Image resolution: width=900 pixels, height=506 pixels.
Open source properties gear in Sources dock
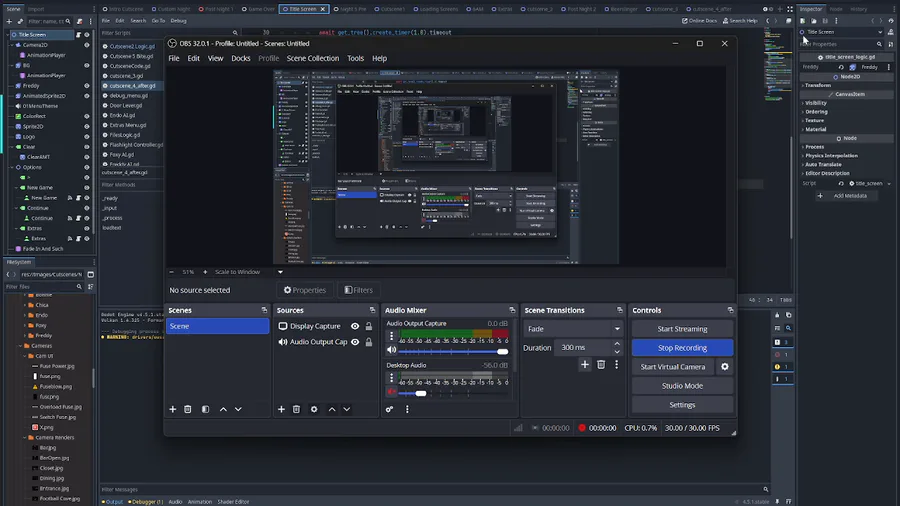point(314,409)
